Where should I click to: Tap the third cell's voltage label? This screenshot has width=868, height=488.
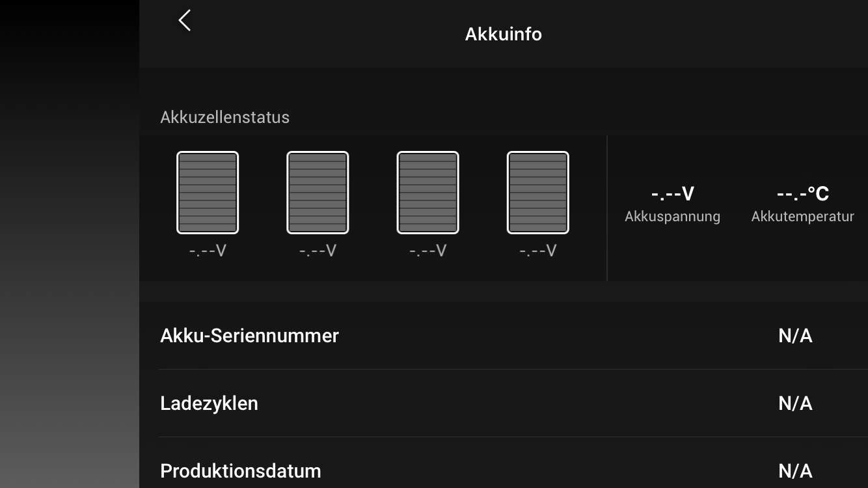428,251
